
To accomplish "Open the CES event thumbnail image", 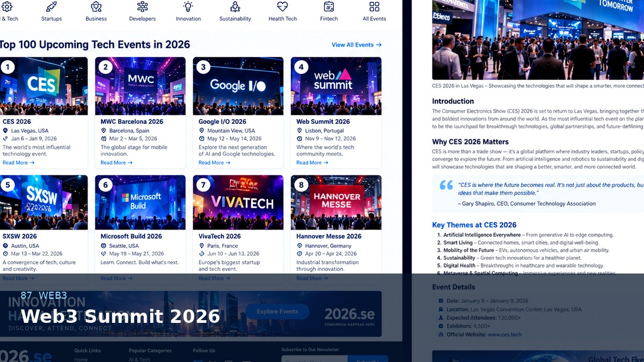I will (x=43, y=86).
